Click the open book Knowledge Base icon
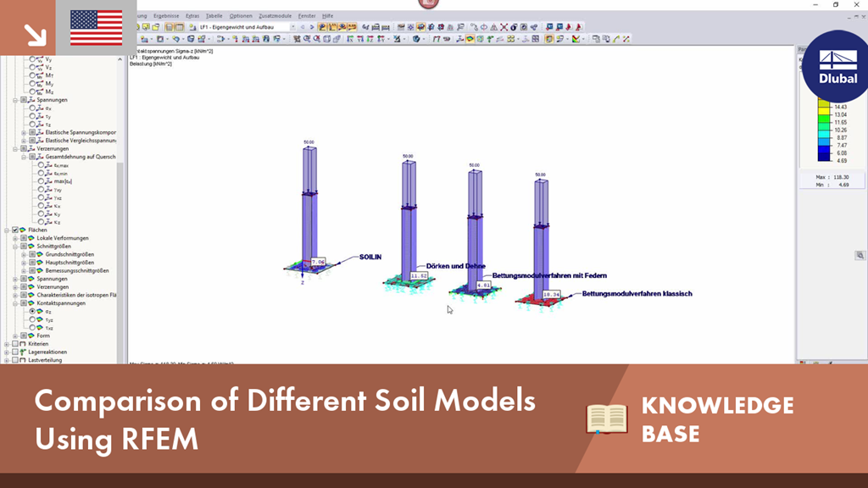 pos(607,419)
